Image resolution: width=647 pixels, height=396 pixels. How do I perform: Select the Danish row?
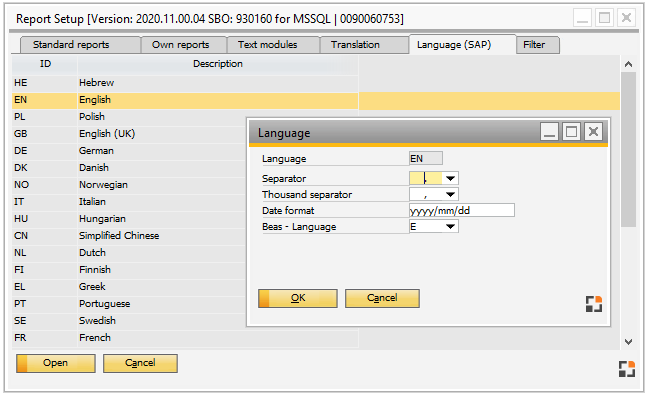coord(129,168)
